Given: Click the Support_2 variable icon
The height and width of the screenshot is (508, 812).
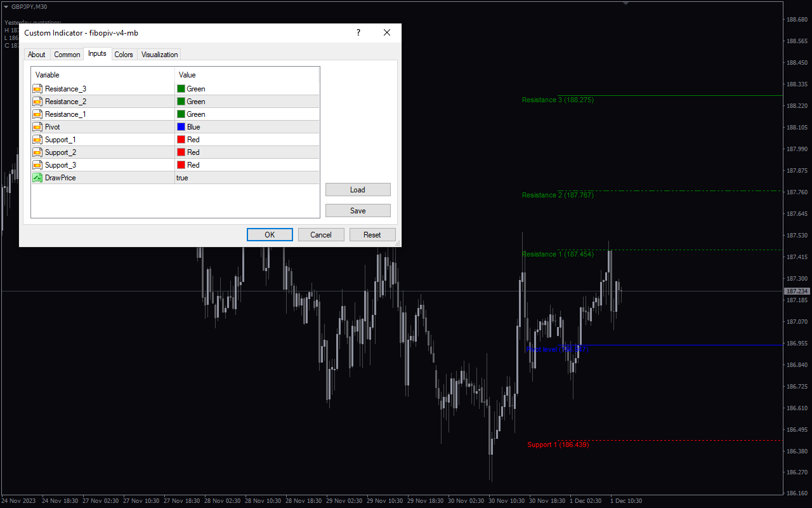Looking at the screenshot, I should click(x=37, y=152).
